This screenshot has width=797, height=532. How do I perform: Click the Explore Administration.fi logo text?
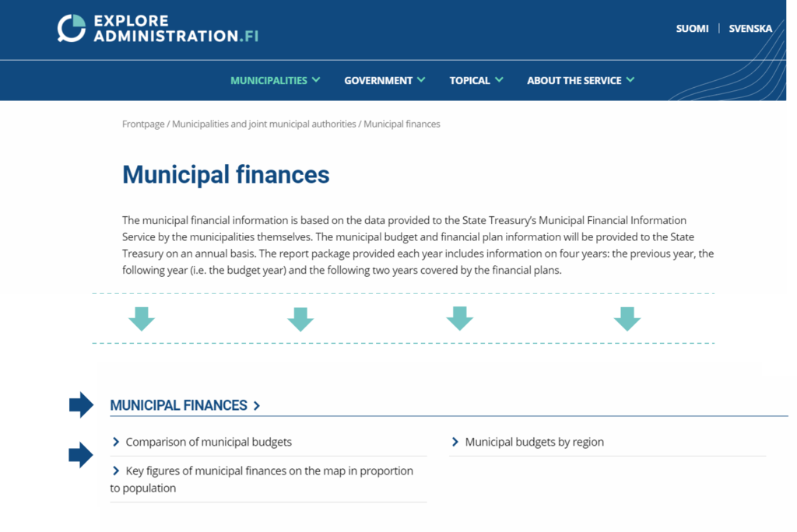coord(176,28)
